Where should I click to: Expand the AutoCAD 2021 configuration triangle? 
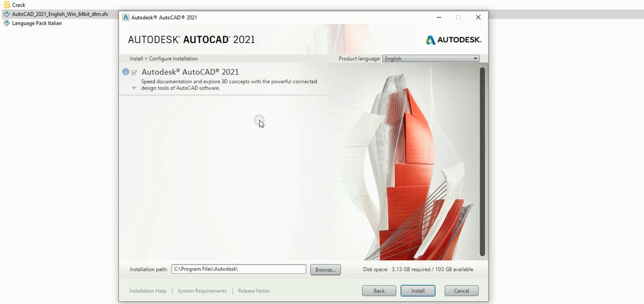[x=134, y=88]
